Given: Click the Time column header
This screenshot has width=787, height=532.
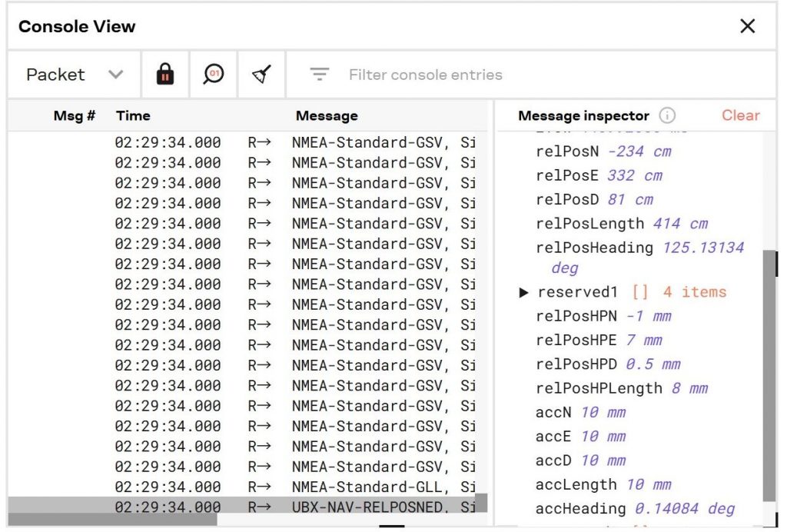Looking at the screenshot, I should tap(133, 115).
